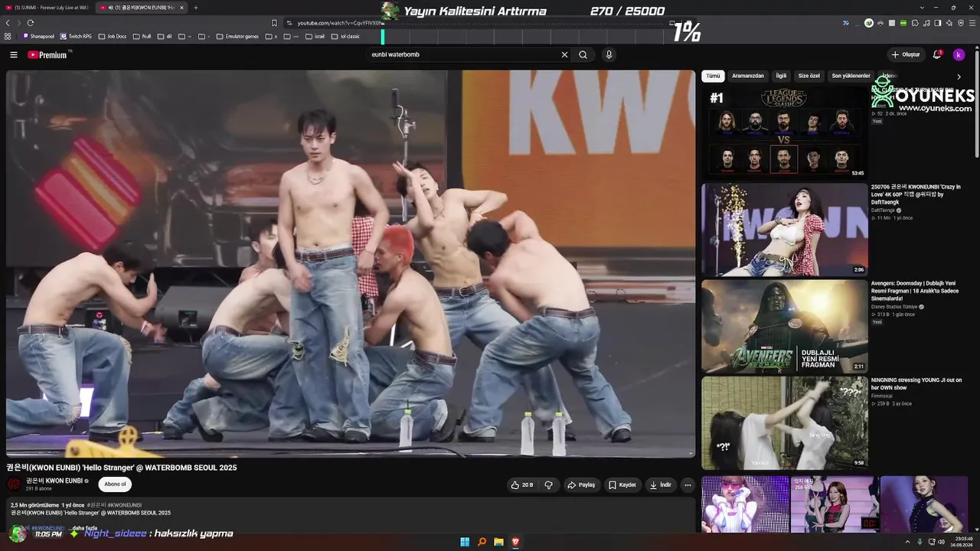
Task: Open the Null bookmark folder
Action: (142, 36)
